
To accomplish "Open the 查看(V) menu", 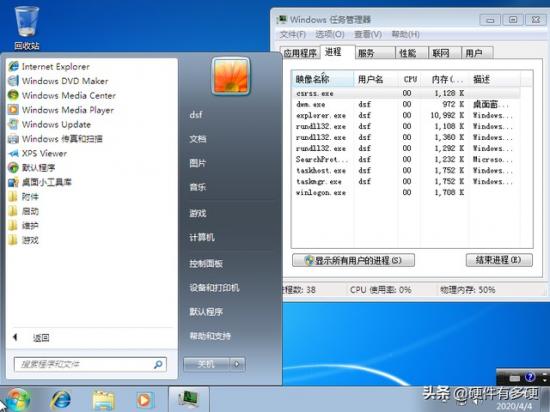I will coord(368,34).
